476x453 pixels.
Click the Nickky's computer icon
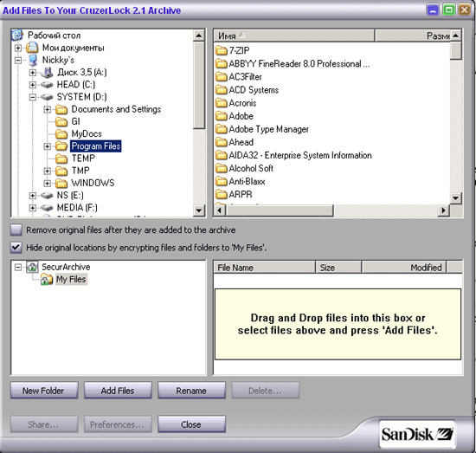click(x=33, y=60)
